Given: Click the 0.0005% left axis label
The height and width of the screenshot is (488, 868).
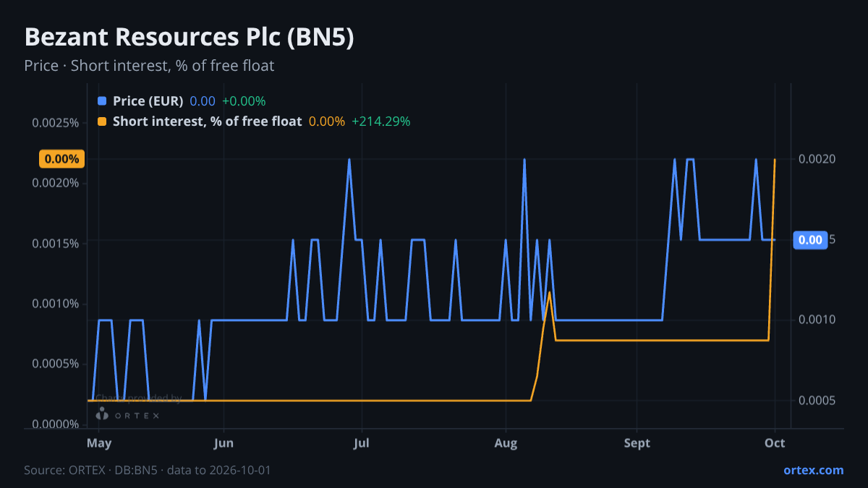Looking at the screenshot, I should [55, 363].
